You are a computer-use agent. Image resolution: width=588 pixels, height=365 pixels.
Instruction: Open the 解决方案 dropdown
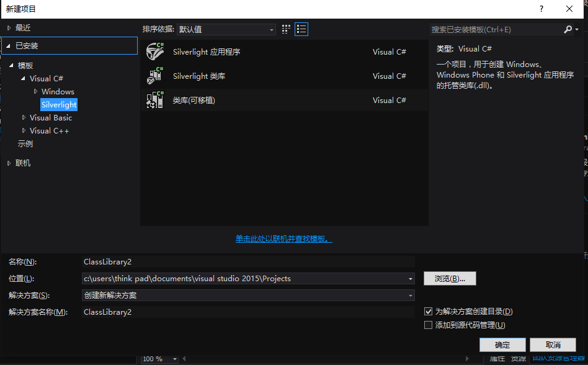tap(248, 295)
